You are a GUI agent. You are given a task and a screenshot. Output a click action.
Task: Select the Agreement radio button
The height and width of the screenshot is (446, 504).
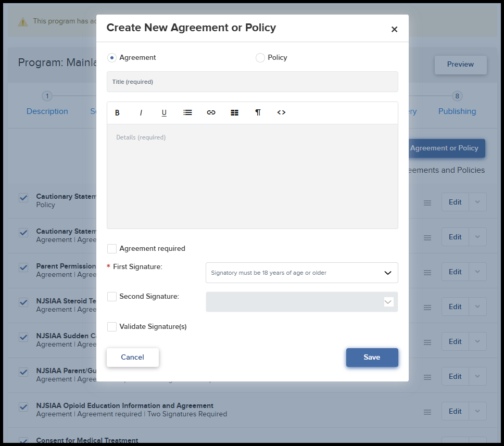click(x=112, y=58)
